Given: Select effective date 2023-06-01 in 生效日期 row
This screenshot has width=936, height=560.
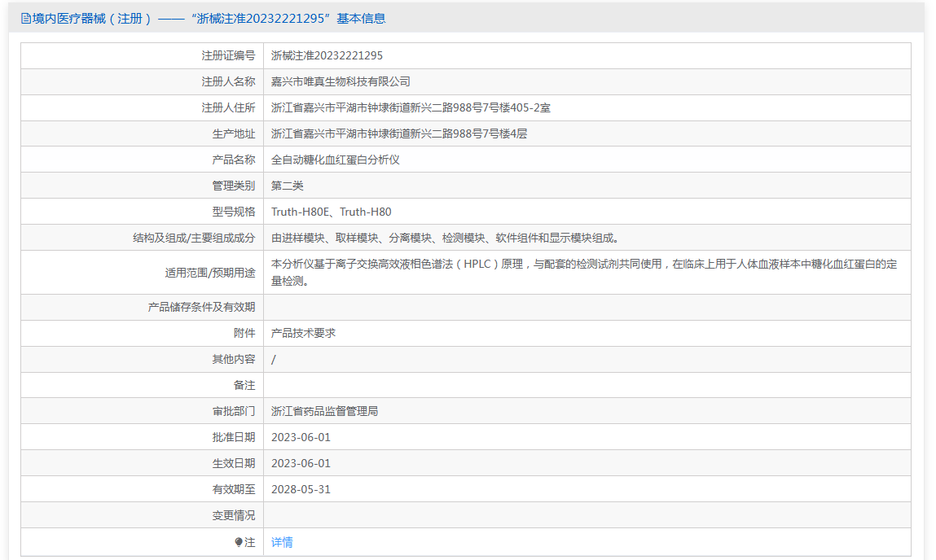Looking at the screenshot, I should (x=301, y=463).
